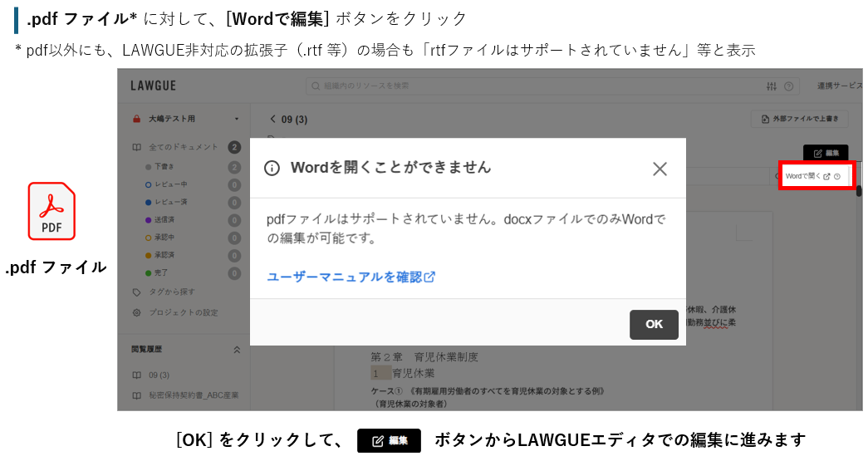
Task: Click the PDF file icon
Action: pyautogui.click(x=51, y=211)
